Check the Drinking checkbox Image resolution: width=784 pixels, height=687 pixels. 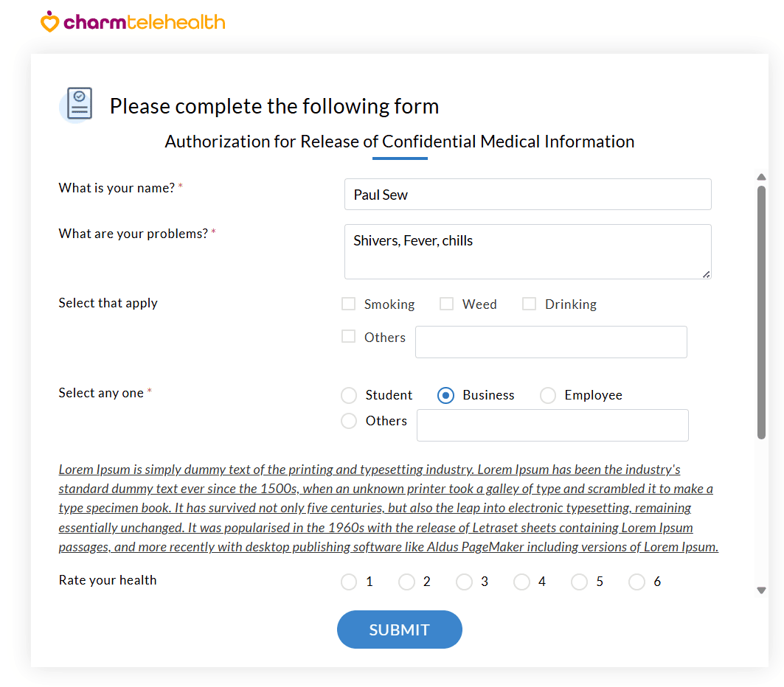click(x=528, y=303)
